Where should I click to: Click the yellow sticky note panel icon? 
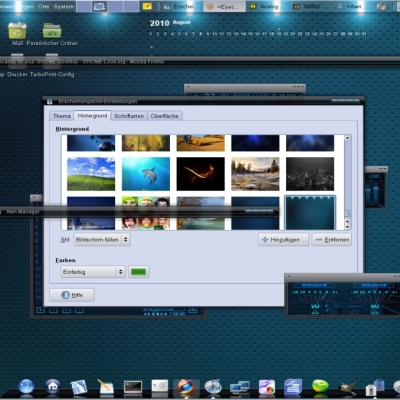[147, 6]
